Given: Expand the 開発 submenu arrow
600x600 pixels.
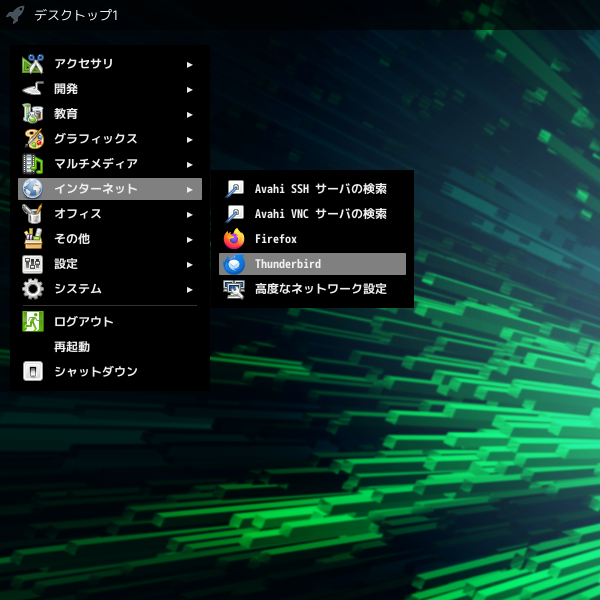Looking at the screenshot, I should coord(189,90).
